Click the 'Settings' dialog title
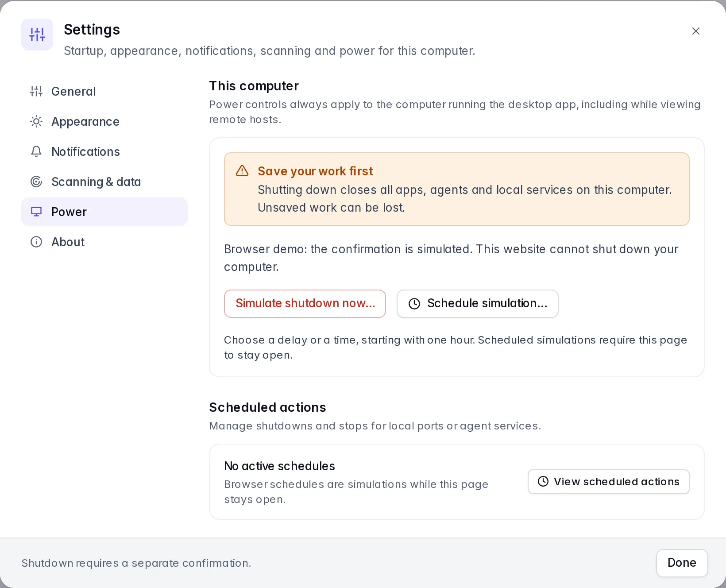 coord(92,30)
